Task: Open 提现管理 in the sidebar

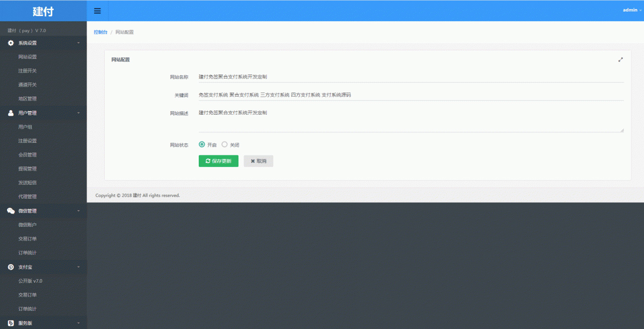Action: (27, 169)
